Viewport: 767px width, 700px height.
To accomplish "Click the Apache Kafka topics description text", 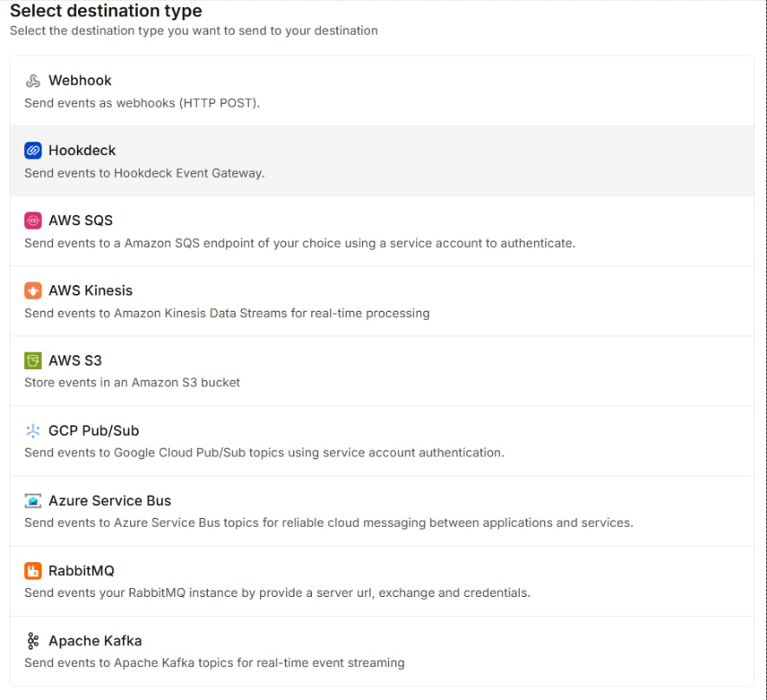I will pyautogui.click(x=214, y=663).
